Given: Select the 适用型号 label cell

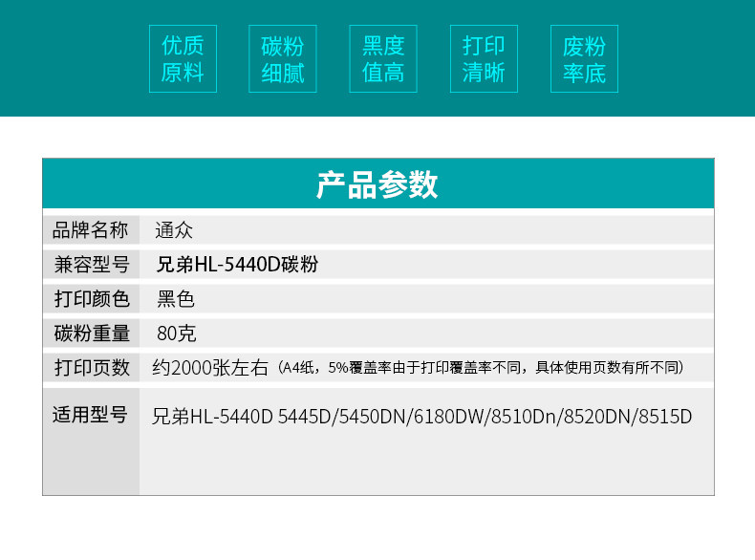Looking at the screenshot, I should [91, 442].
